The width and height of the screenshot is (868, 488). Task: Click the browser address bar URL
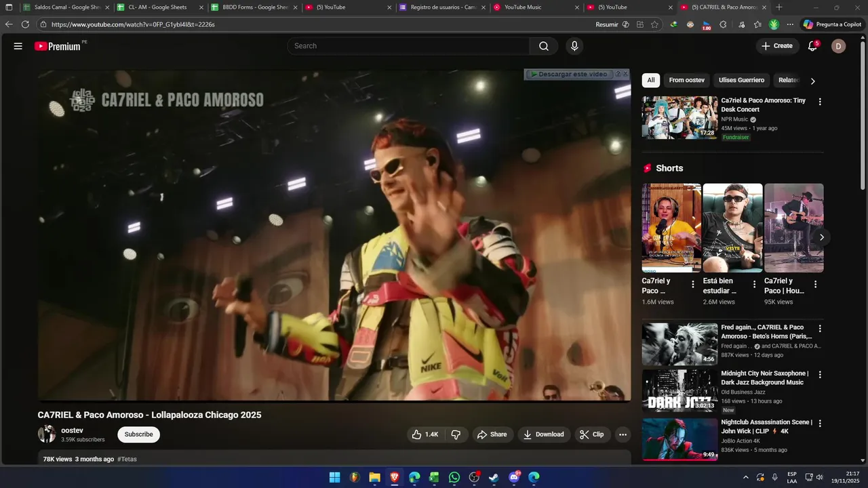pos(133,24)
